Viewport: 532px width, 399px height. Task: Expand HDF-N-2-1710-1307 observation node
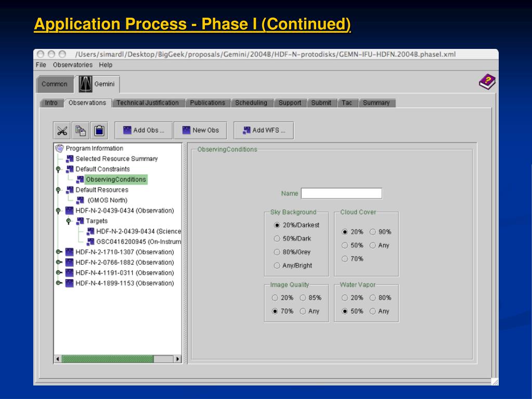point(59,252)
